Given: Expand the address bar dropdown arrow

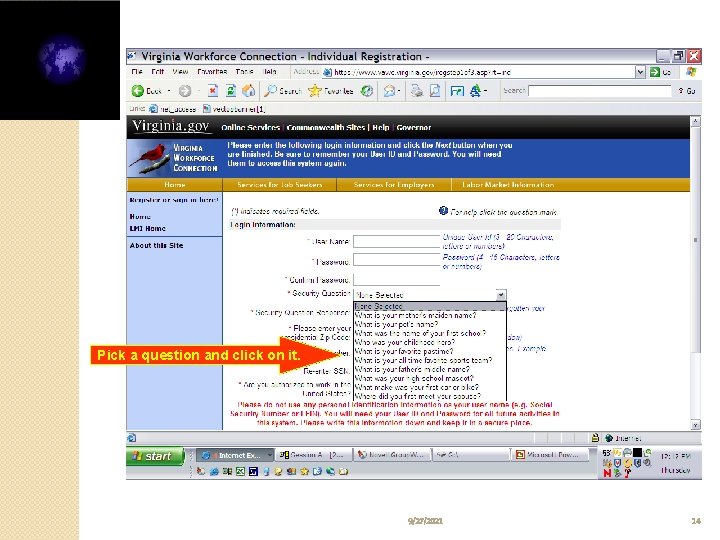Looking at the screenshot, I should [641, 72].
